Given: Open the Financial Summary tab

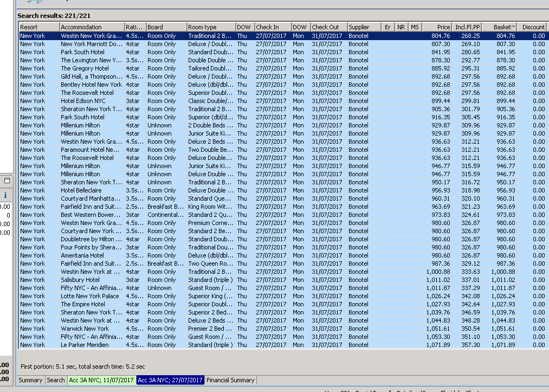Looking at the screenshot, I should click(230, 380).
